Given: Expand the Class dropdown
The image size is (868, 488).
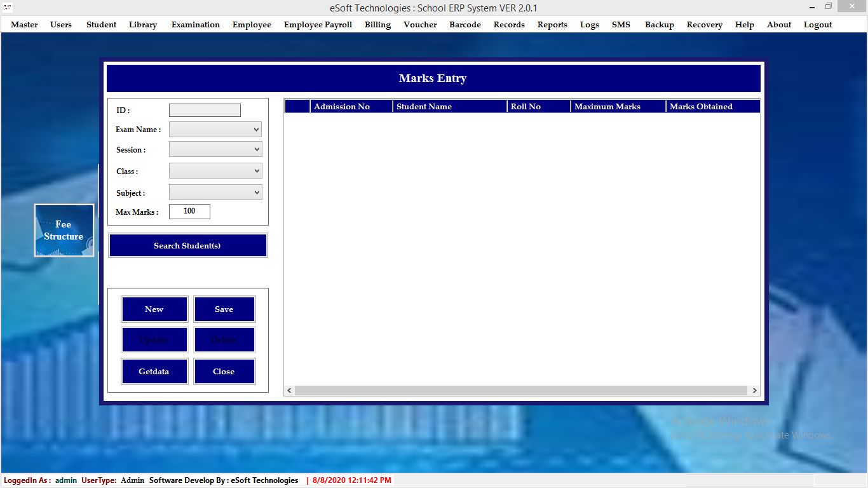Looking at the screenshot, I should (x=215, y=171).
